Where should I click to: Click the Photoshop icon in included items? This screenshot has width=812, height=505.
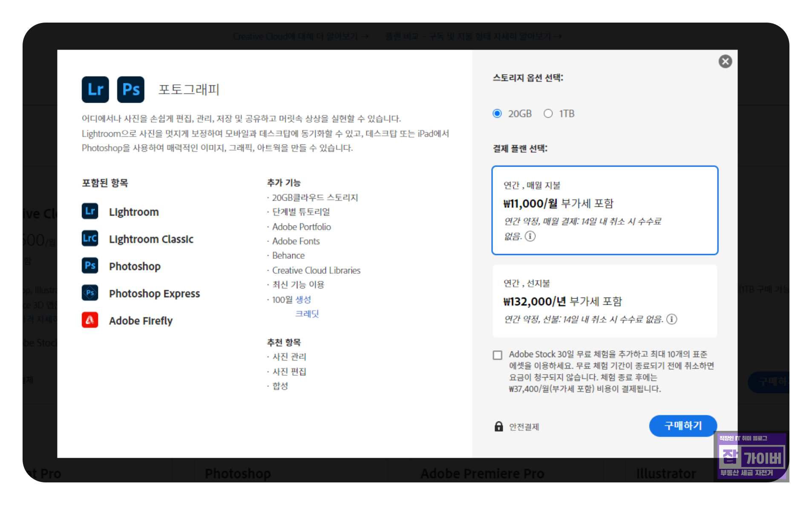(90, 265)
